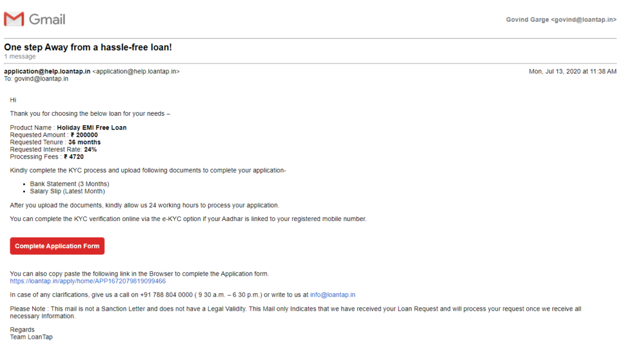Open the loantap.in application URL link
The image size is (621, 364).
88,281
